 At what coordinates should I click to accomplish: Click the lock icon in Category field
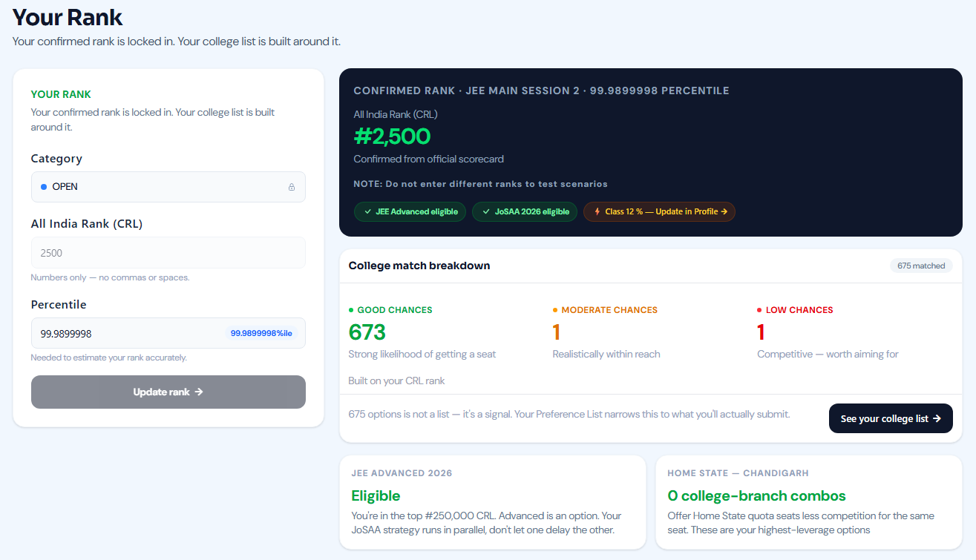292,187
